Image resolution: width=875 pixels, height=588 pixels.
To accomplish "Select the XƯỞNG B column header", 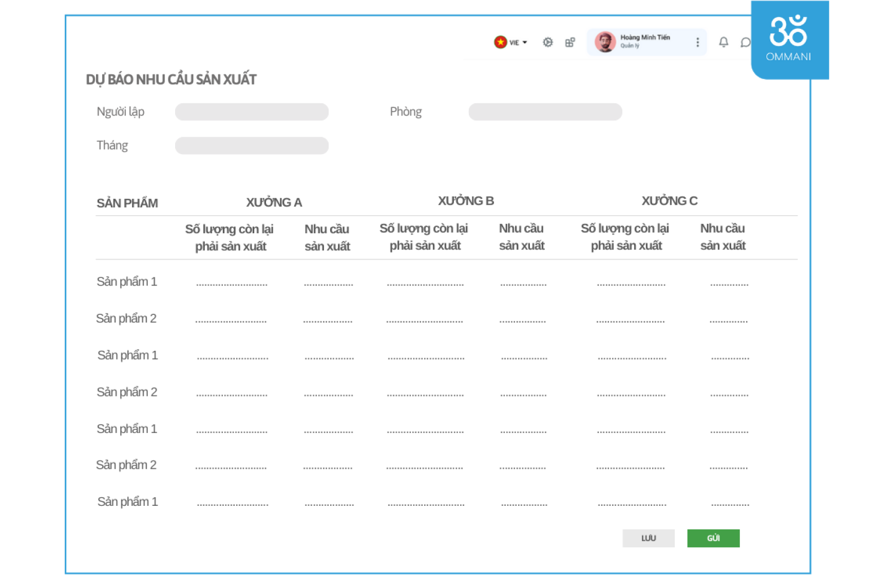I will pyautogui.click(x=466, y=201).
